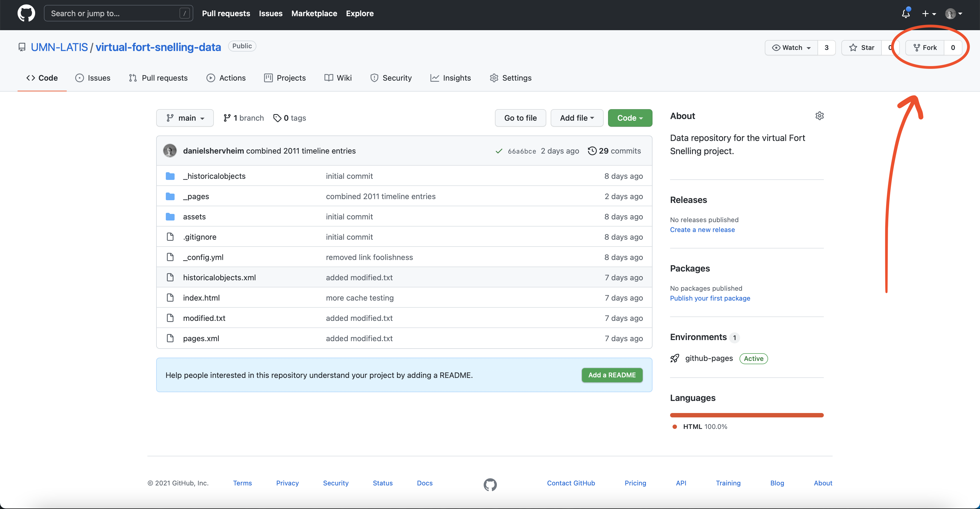980x509 pixels.
Task: Open the virtual-fort-snelling-data repository link
Action: coord(158,47)
